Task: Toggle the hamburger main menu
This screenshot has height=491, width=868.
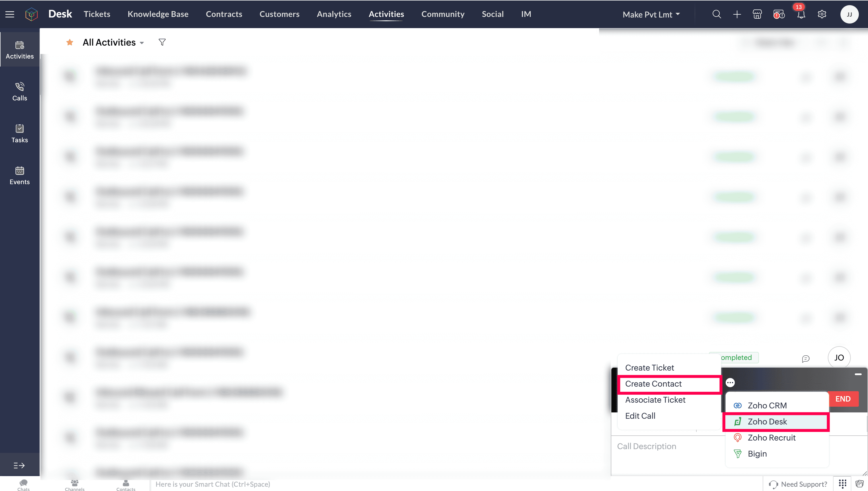Action: tap(10, 14)
